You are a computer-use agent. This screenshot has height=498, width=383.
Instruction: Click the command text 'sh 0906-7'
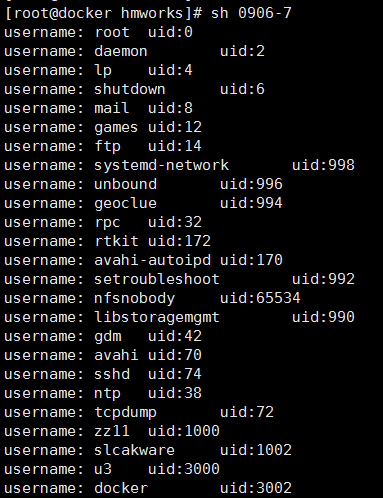(251, 13)
